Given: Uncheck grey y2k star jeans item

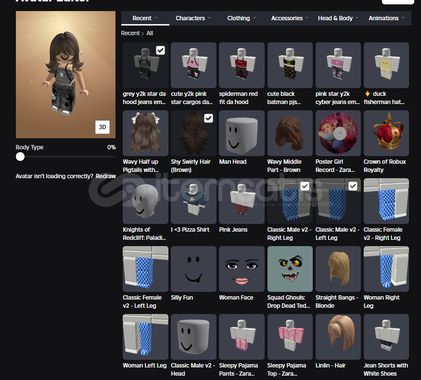Looking at the screenshot, I should [160, 50].
